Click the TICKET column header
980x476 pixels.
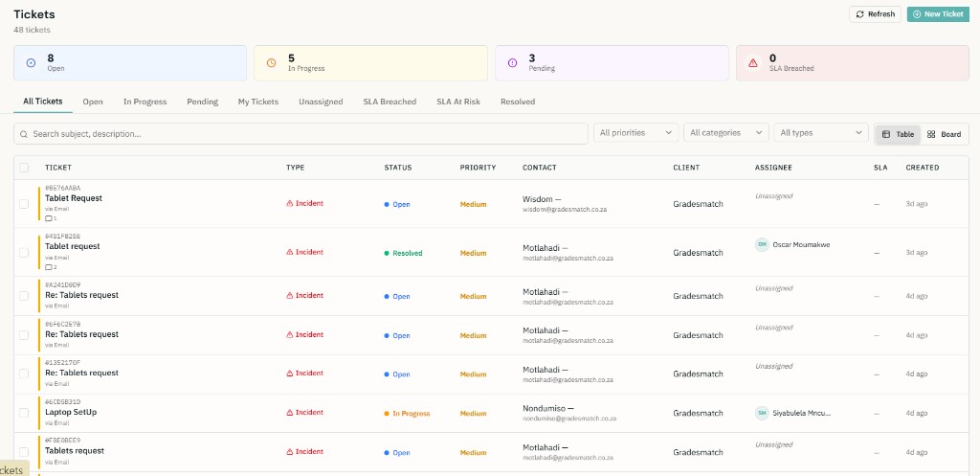click(58, 168)
